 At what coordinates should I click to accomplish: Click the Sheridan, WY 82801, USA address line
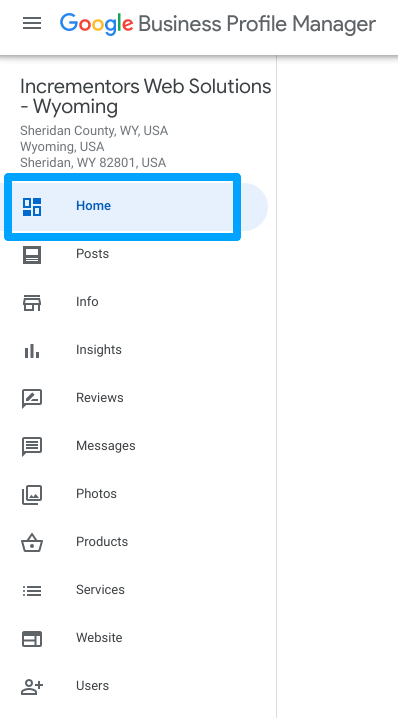pyautogui.click(x=93, y=163)
